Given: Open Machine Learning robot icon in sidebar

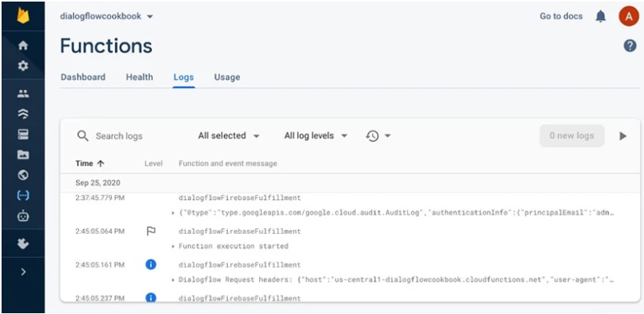Looking at the screenshot, I should pos(23,215).
